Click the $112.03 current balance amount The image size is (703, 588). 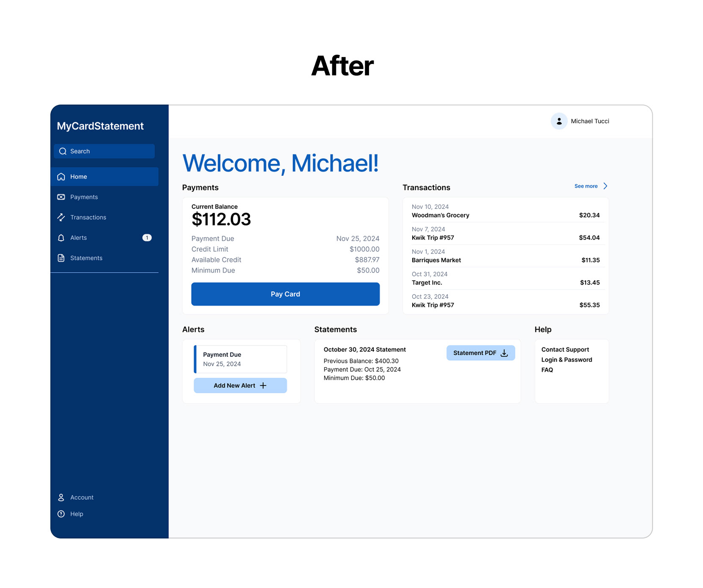tap(221, 220)
